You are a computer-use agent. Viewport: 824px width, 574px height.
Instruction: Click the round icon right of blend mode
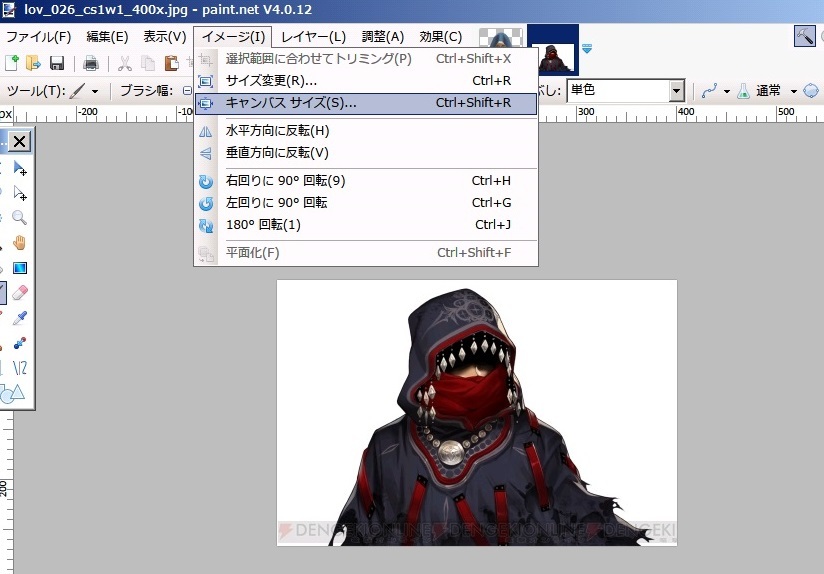[811, 90]
